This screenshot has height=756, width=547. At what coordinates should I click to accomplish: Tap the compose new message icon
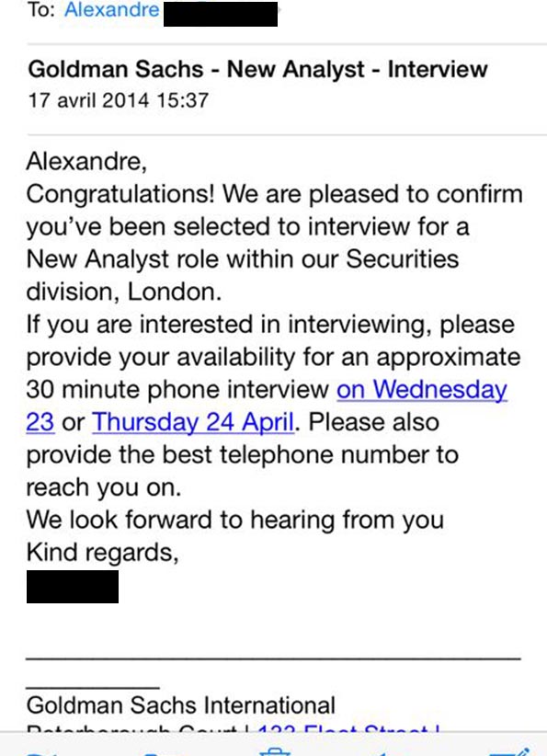(x=510, y=752)
